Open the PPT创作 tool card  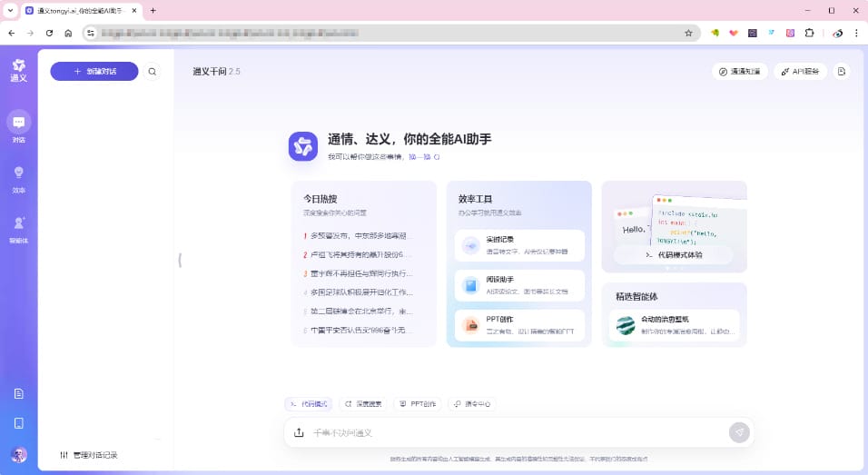pos(519,325)
